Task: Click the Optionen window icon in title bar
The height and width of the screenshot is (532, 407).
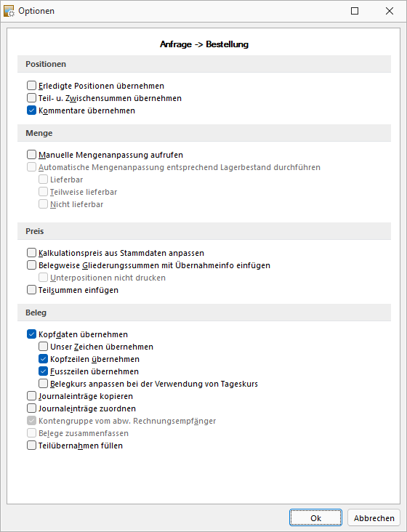Action: (x=9, y=11)
